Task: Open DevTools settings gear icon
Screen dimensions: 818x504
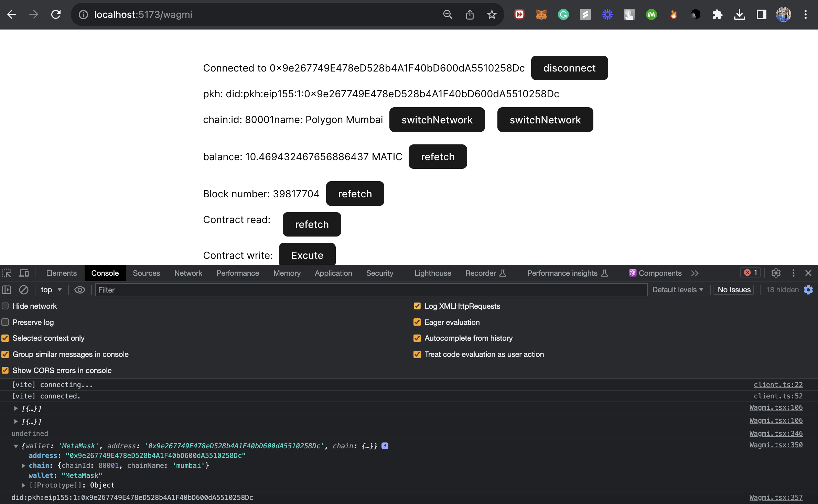Action: (776, 273)
